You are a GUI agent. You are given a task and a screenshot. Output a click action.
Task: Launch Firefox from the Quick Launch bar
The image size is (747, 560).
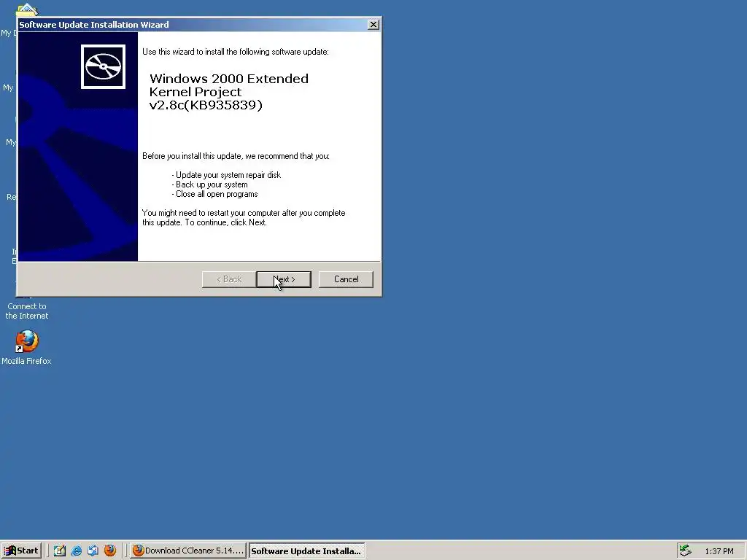[x=110, y=551]
